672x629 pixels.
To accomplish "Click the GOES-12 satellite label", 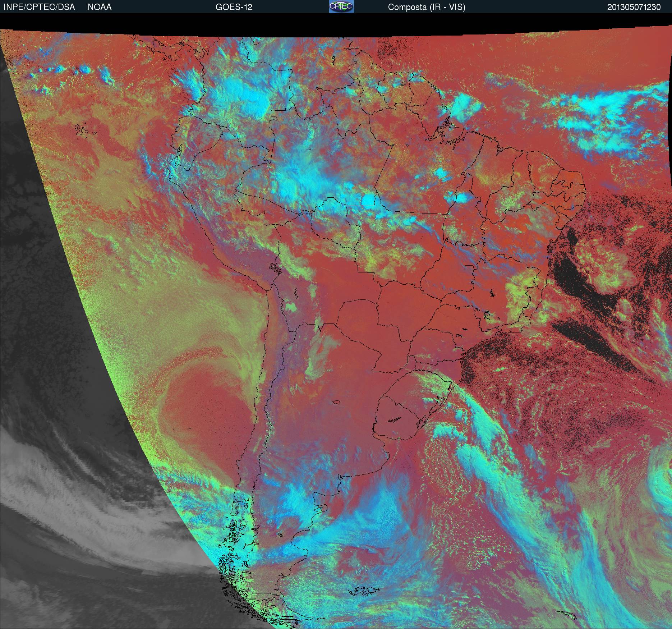I will (234, 7).
